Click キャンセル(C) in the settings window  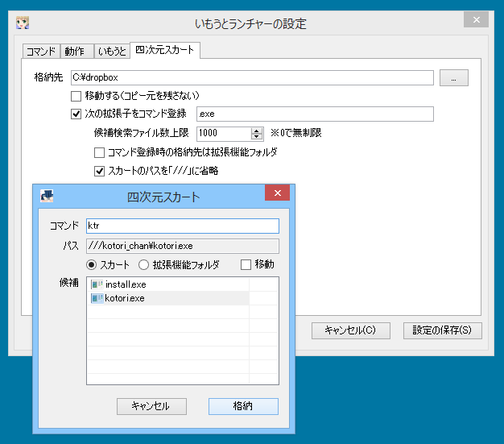[351, 330]
